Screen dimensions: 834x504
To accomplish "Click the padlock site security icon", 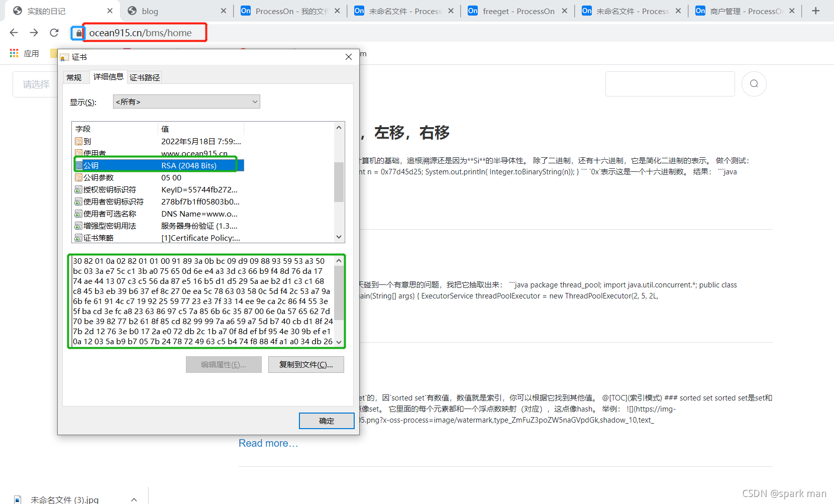I will click(78, 33).
